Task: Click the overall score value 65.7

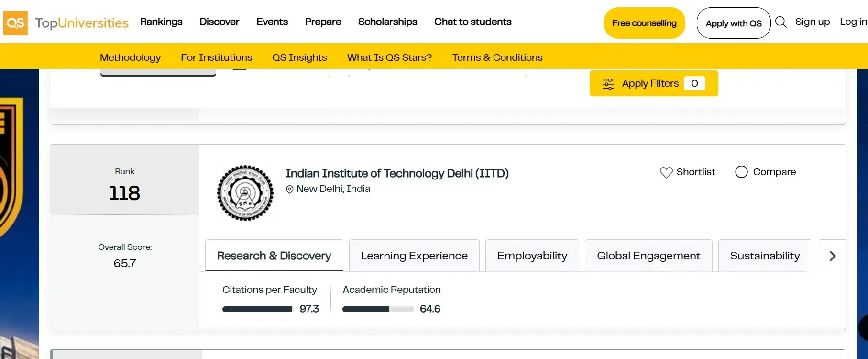Action: click(125, 263)
